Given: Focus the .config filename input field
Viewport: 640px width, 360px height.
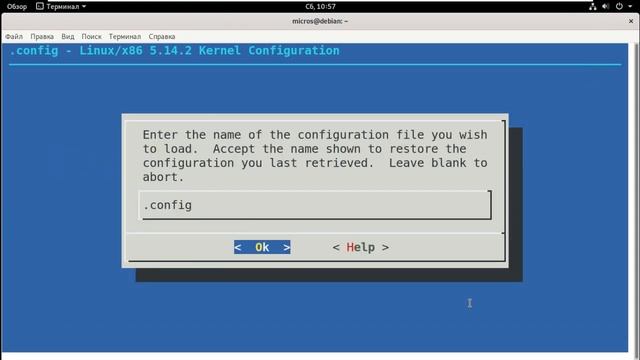Looking at the screenshot, I should pos(315,205).
